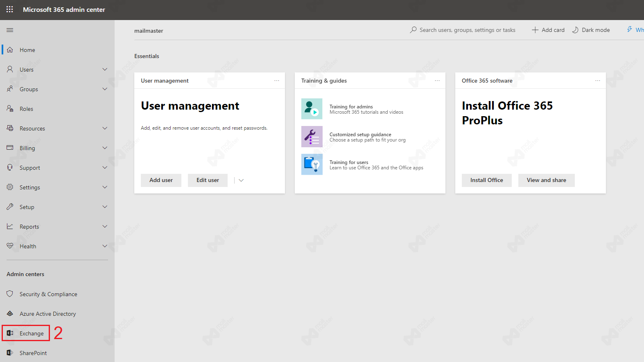Open Training & guides card ellipsis menu
Image resolution: width=644 pixels, height=362 pixels.
point(437,81)
